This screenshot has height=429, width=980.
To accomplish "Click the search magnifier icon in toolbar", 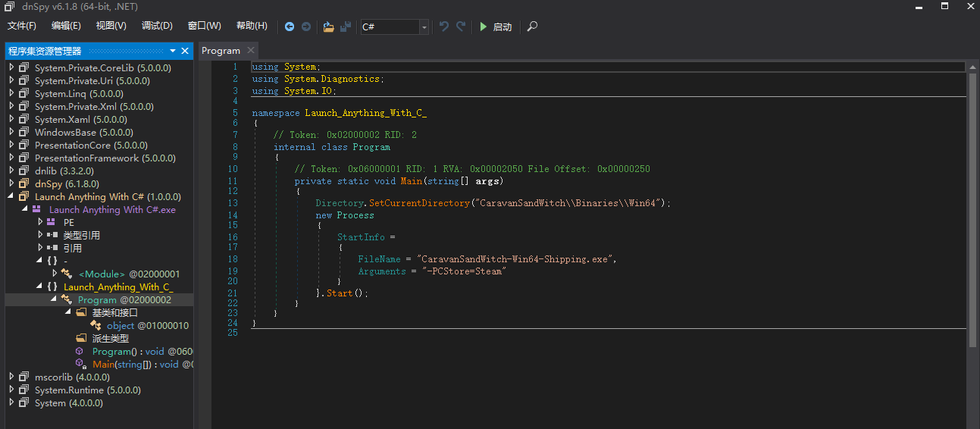I will pyautogui.click(x=532, y=27).
